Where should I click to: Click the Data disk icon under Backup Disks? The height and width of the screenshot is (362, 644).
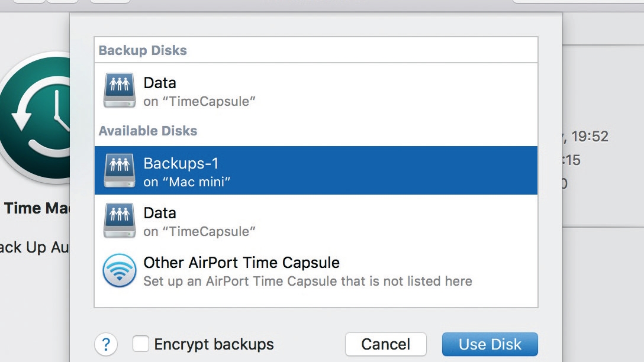(119, 90)
